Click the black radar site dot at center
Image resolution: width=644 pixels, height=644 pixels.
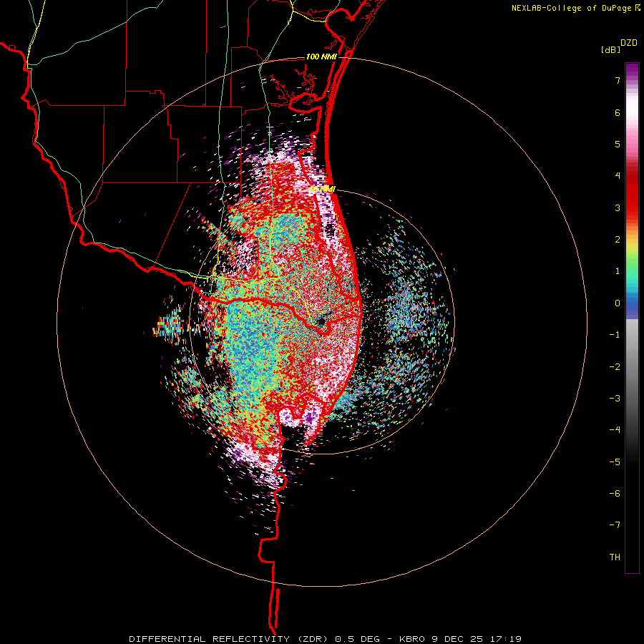[x=321, y=321]
